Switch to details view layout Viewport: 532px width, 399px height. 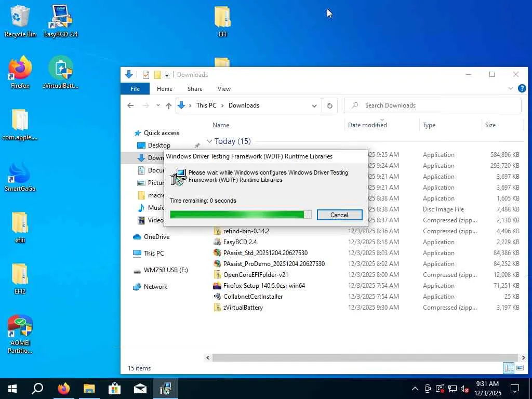point(509,368)
